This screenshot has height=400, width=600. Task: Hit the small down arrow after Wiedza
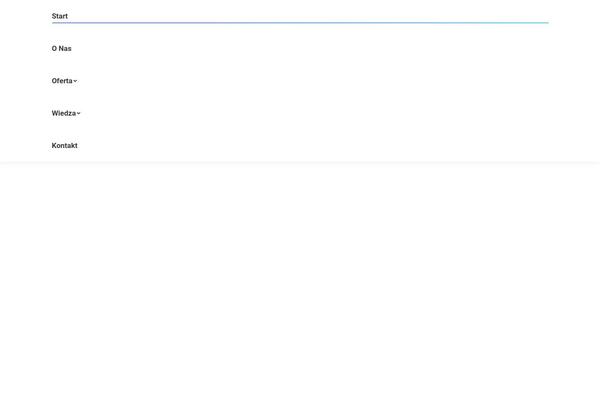point(79,113)
